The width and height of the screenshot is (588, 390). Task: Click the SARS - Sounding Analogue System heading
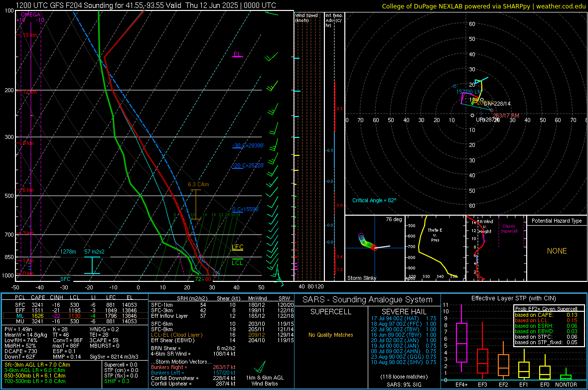click(x=368, y=300)
